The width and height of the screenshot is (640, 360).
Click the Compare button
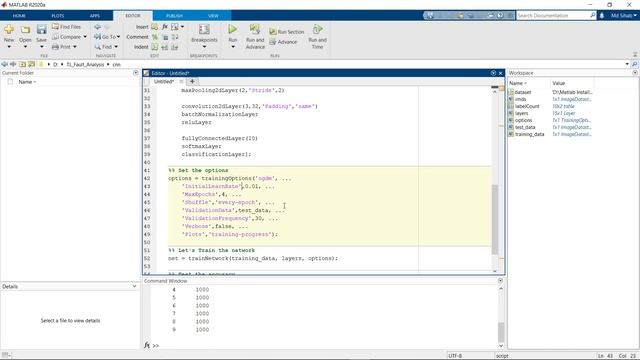click(x=67, y=37)
